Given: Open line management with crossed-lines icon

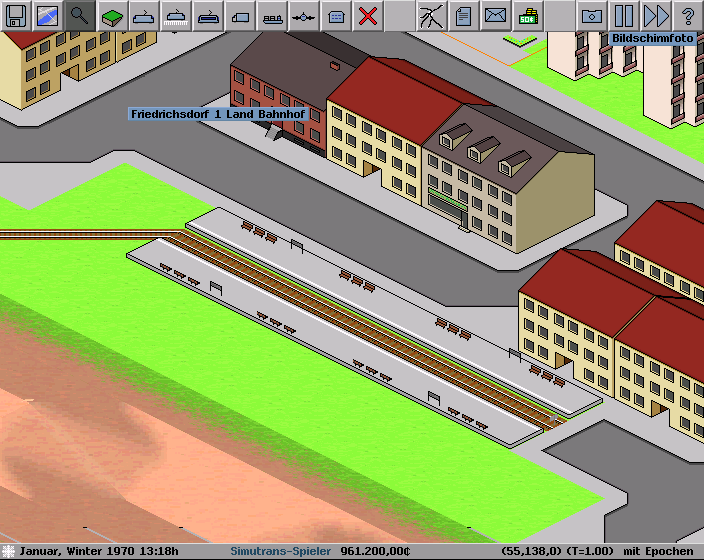Looking at the screenshot, I should click(431, 15).
